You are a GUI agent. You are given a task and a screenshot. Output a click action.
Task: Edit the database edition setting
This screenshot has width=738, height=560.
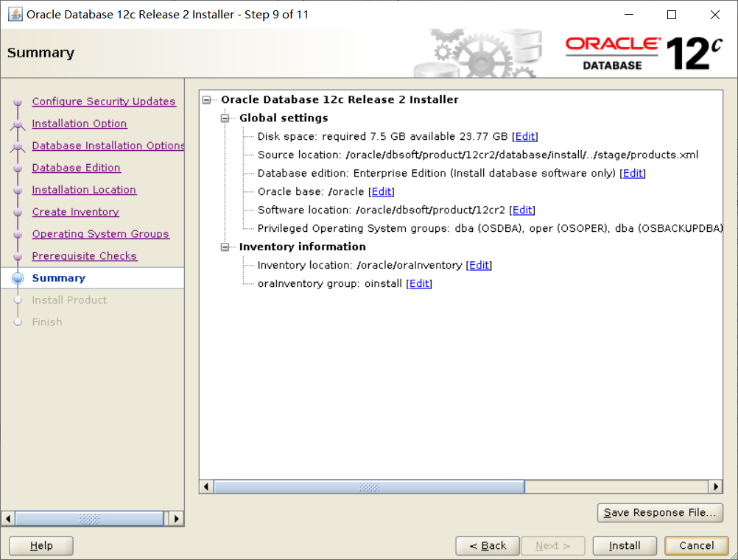pyautogui.click(x=633, y=173)
